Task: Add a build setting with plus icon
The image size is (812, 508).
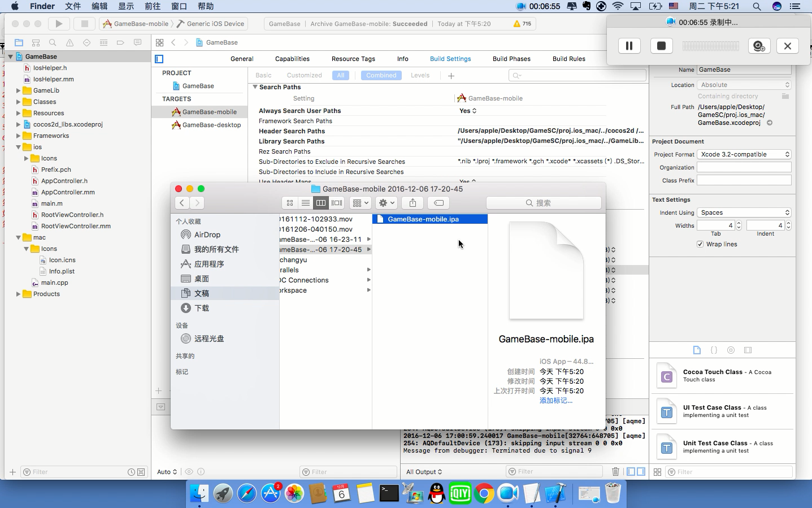Action: 451,76
